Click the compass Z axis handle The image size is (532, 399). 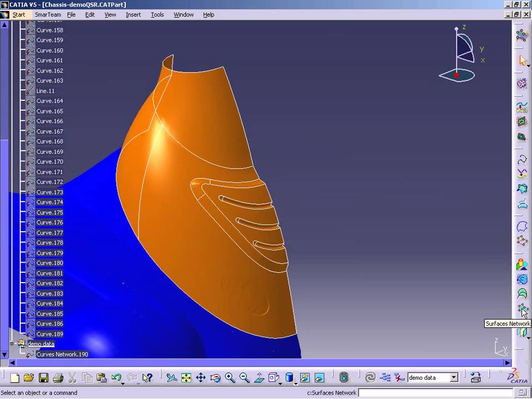point(457,29)
